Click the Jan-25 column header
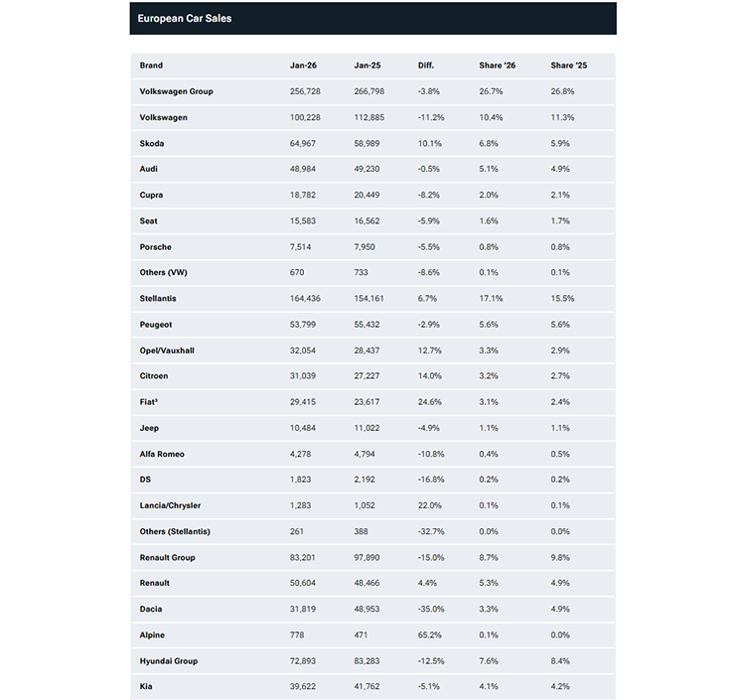The height and width of the screenshot is (700, 745). pyautogui.click(x=367, y=66)
